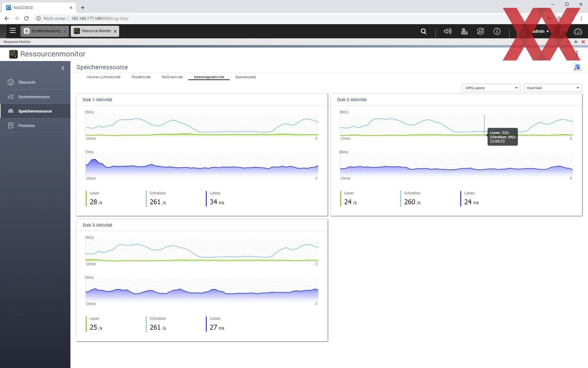Open the volume control speaker icon

point(447,31)
